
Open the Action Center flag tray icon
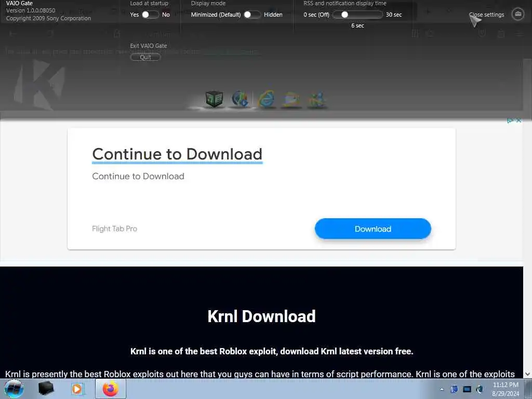tap(454, 389)
